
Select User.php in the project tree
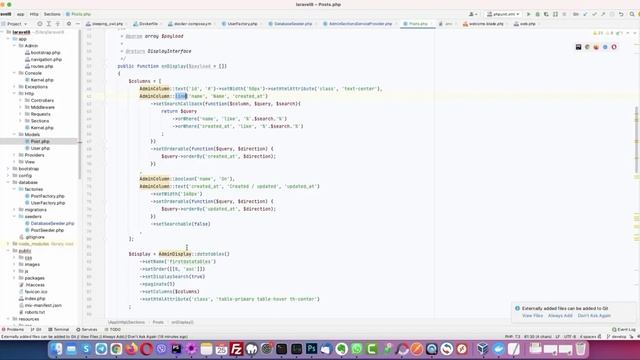coord(40,148)
